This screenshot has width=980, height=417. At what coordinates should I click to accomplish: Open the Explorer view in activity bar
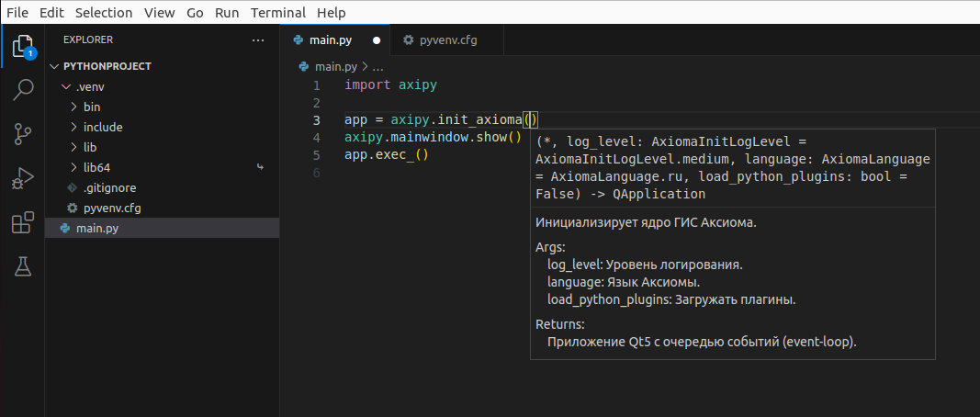pos(23,45)
